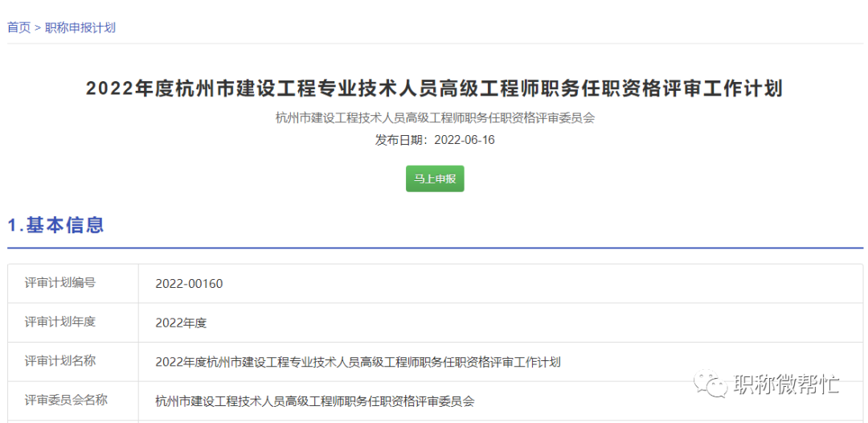This screenshot has width=868, height=423.
Task: Click the 1.基本信息 section heading
Action: tap(56, 225)
